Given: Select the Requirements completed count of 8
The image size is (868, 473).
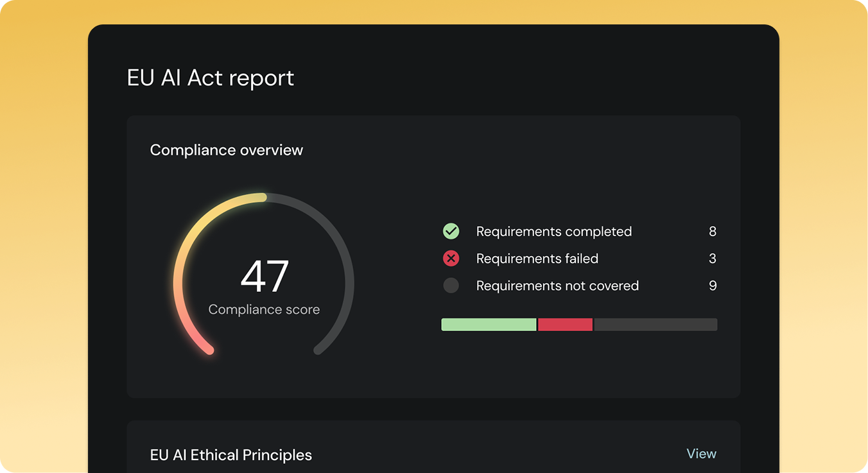Looking at the screenshot, I should pos(713,231).
